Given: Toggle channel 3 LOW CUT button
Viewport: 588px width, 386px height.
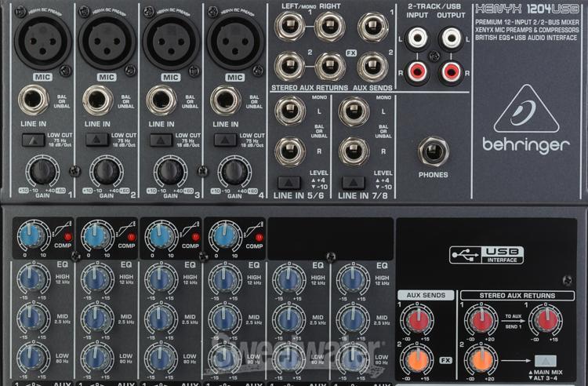Looking at the screenshot, I should pos(162,140).
